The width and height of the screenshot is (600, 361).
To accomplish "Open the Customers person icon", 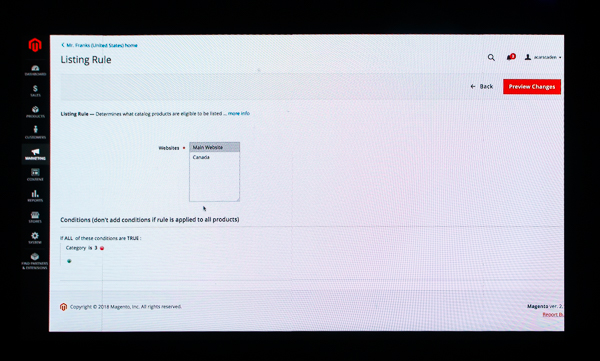I will click(35, 133).
